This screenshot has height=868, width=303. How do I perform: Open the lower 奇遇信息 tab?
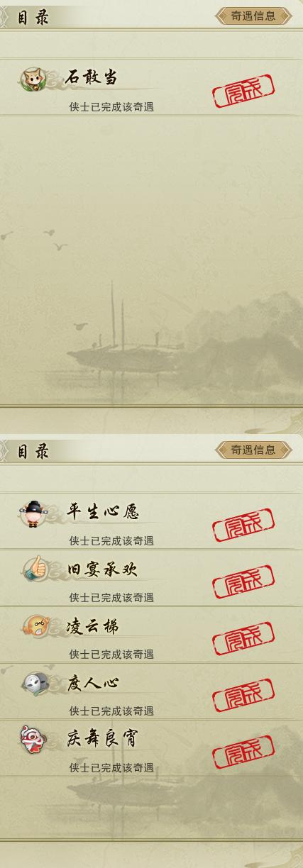[253, 450]
